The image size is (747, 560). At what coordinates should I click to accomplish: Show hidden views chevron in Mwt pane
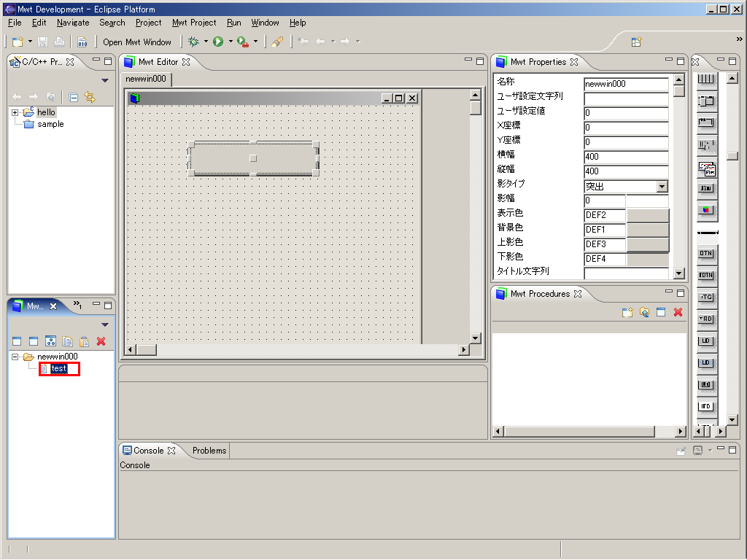coord(77,305)
